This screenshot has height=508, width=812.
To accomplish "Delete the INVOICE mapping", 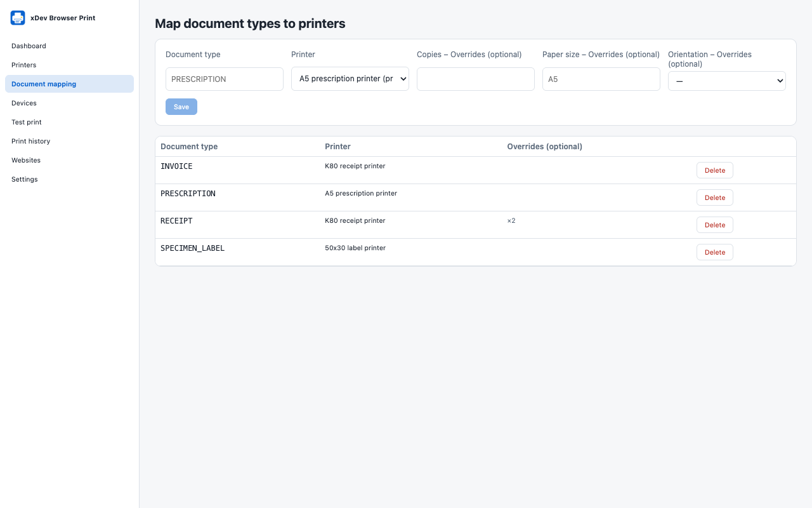I will click(715, 170).
